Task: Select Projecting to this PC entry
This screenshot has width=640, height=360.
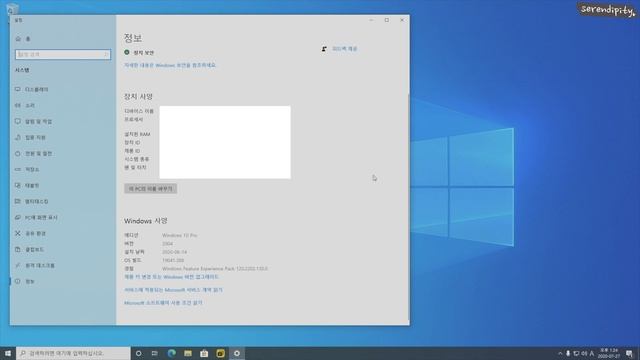Action: tap(36, 218)
